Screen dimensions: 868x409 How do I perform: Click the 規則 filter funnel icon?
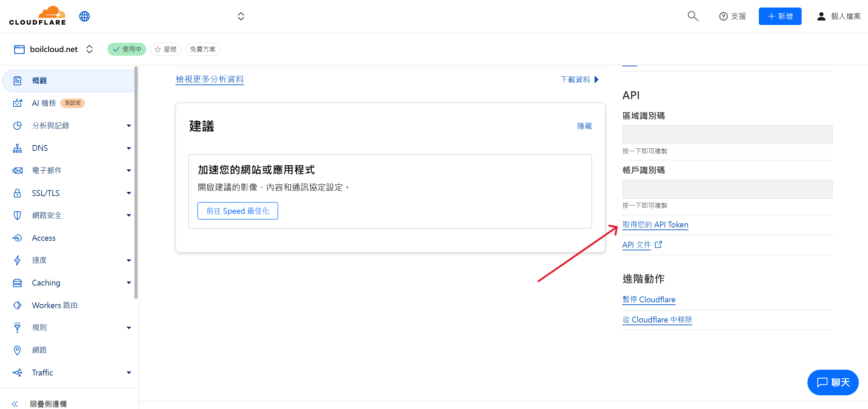(x=17, y=328)
